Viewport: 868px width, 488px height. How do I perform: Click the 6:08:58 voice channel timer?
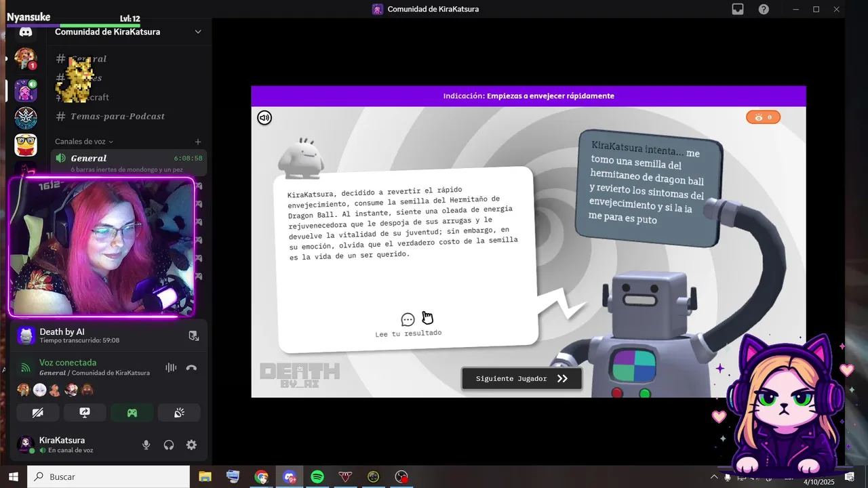coord(188,158)
